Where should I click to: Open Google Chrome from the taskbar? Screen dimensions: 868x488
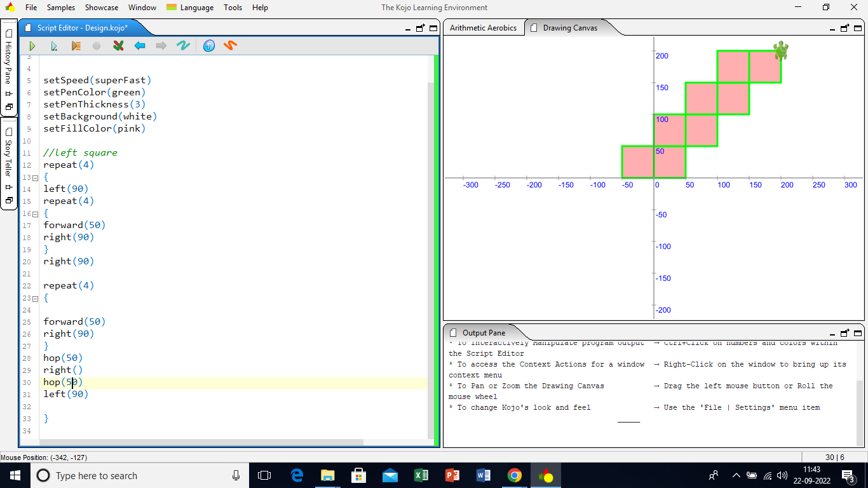515,475
